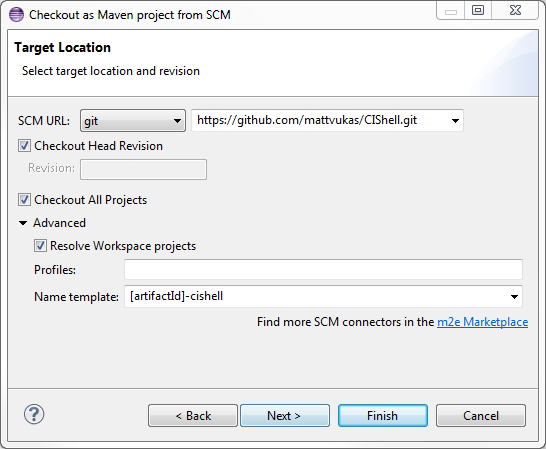Click the Back button
The height and width of the screenshot is (449, 546).
(x=193, y=416)
